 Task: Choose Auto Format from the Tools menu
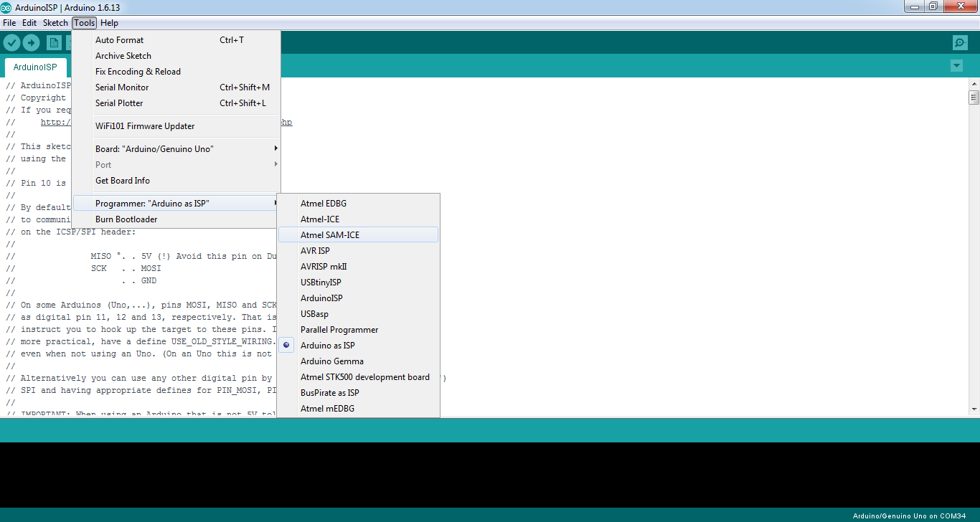coord(176,40)
